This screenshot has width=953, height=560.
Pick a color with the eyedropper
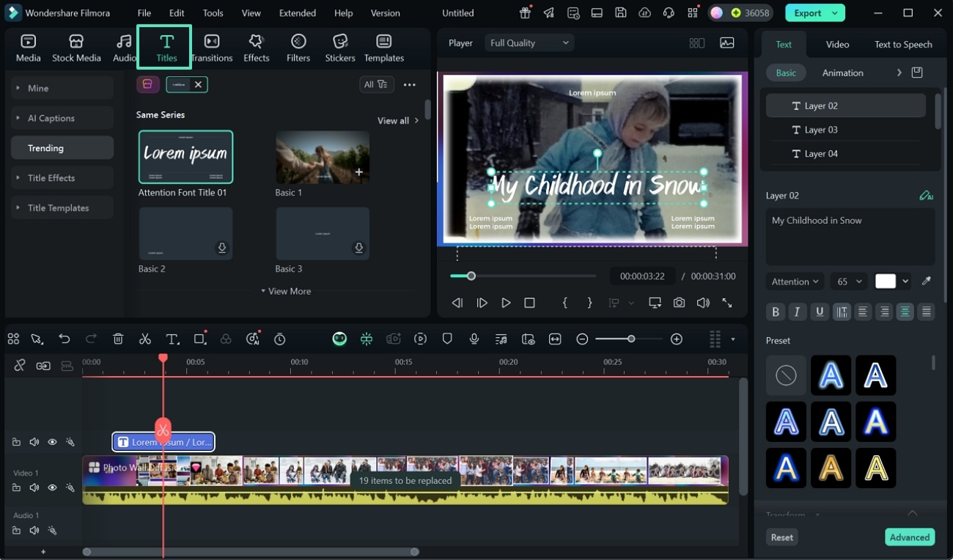pos(927,281)
